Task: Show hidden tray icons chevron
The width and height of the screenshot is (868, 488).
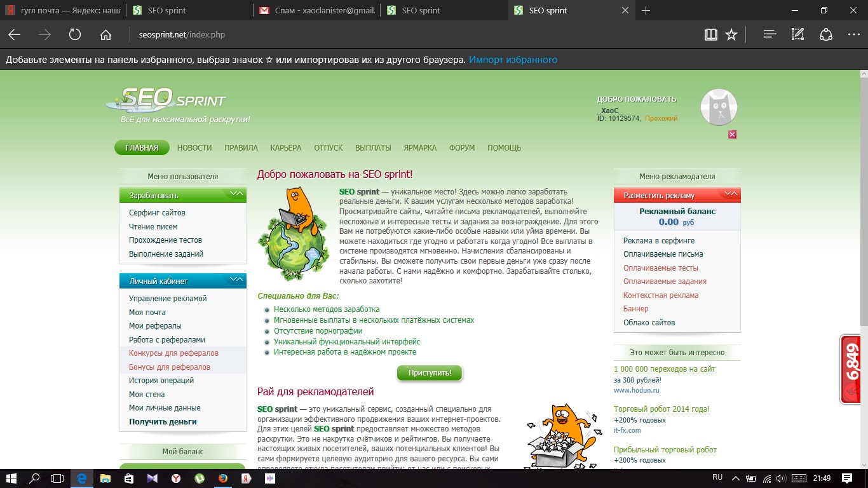Action: pyautogui.click(x=735, y=478)
